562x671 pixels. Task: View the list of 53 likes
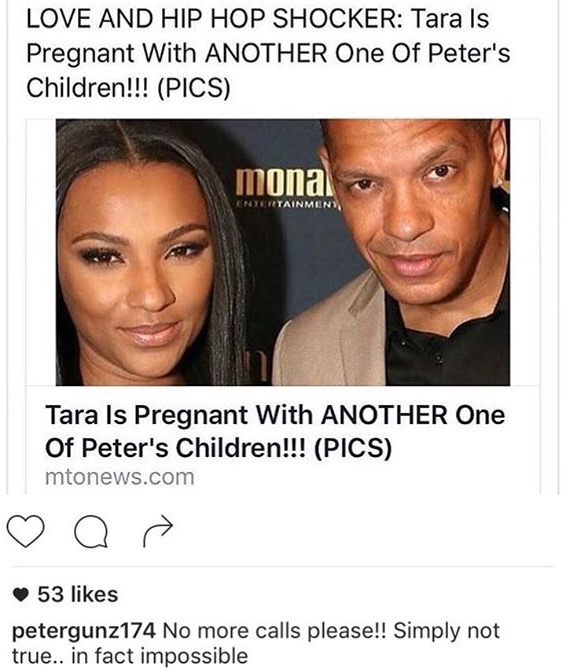[x=77, y=594]
